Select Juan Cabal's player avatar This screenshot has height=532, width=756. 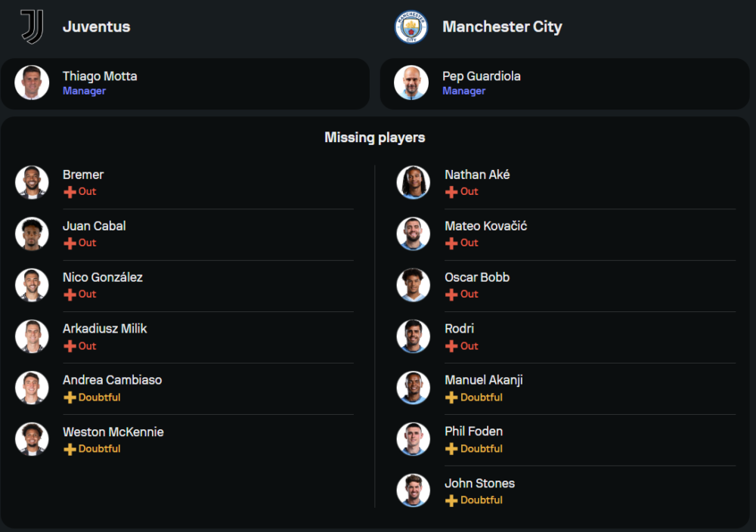click(x=32, y=234)
